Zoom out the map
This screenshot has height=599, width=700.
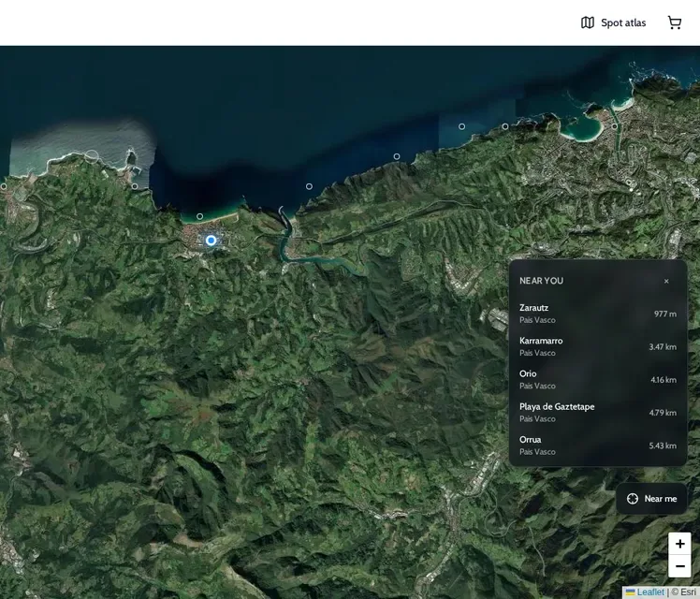click(x=680, y=566)
